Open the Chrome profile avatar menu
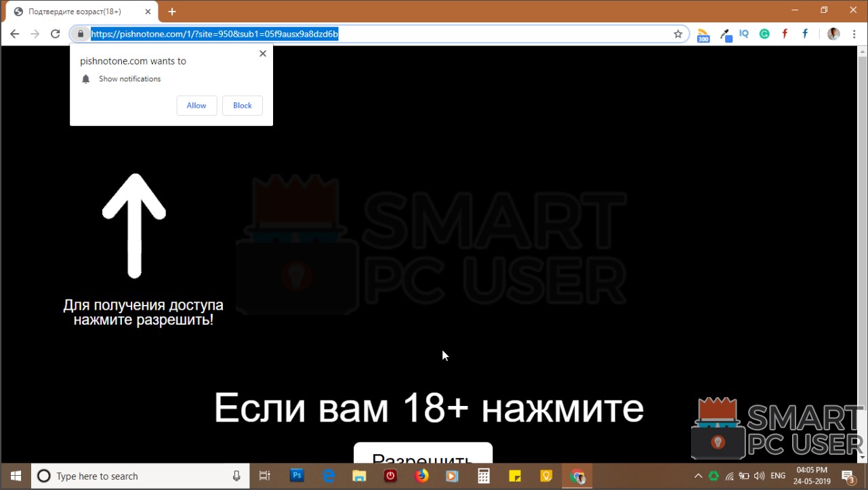This screenshot has height=490, width=868. tap(833, 33)
